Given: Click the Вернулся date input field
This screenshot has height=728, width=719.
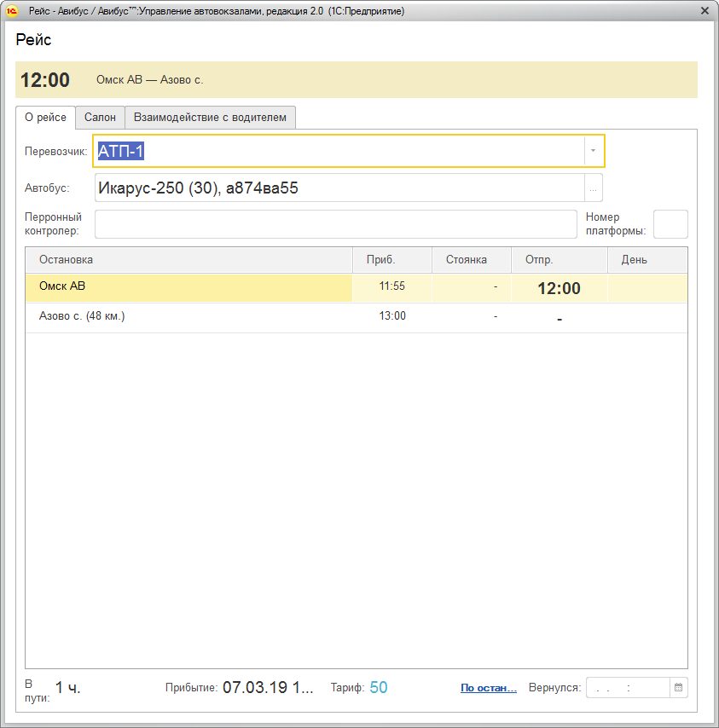Looking at the screenshot, I should point(627,687).
